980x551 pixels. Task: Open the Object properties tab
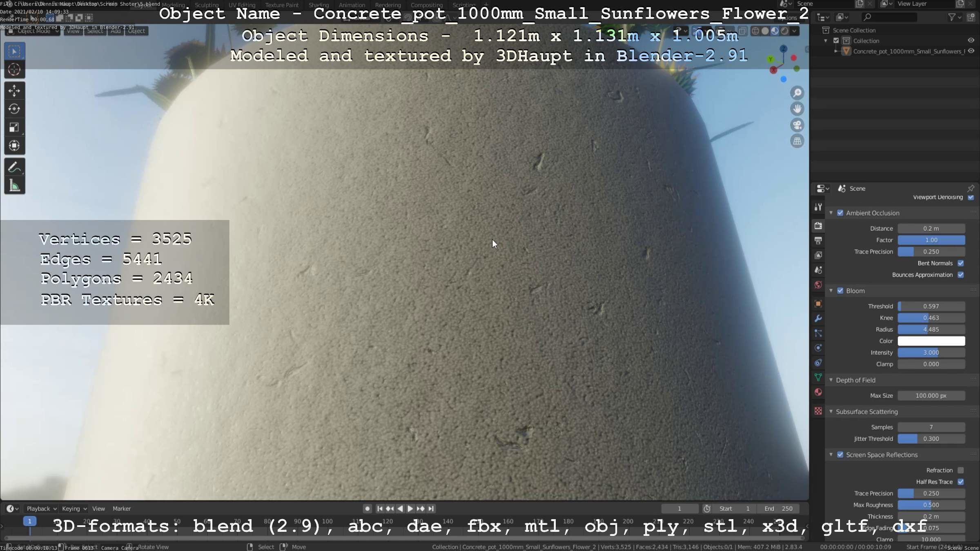click(x=818, y=304)
